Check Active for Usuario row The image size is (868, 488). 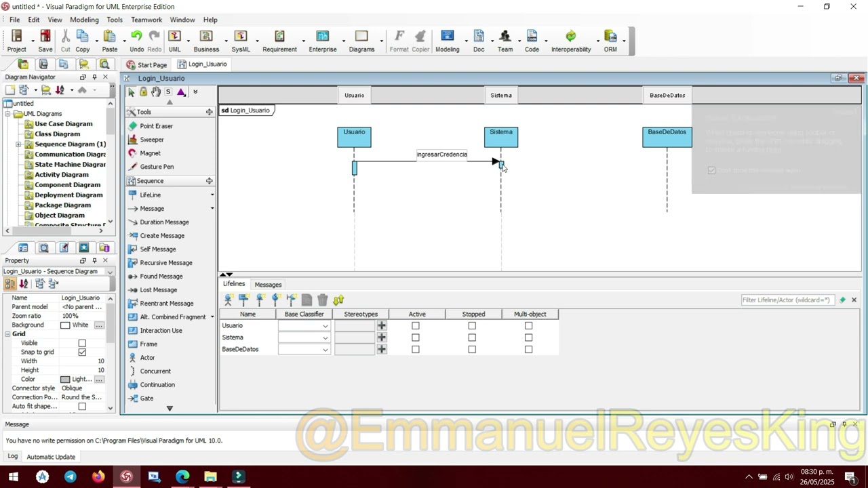click(x=416, y=326)
